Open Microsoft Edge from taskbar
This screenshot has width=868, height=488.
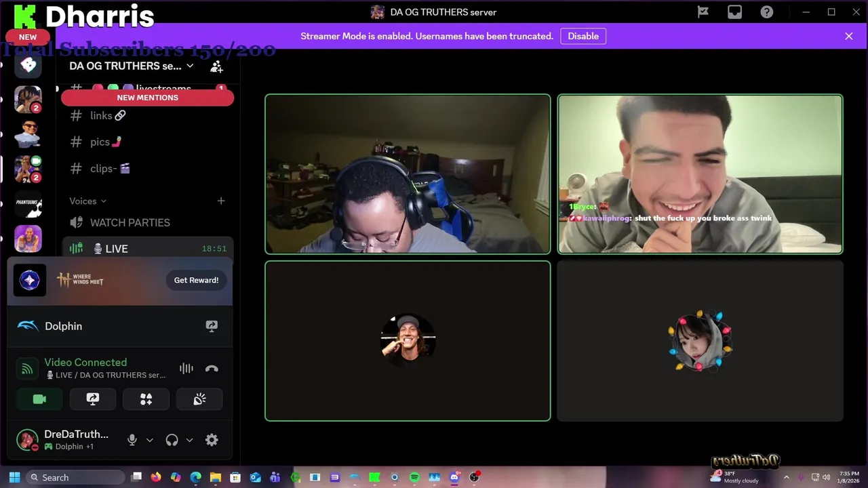click(195, 477)
